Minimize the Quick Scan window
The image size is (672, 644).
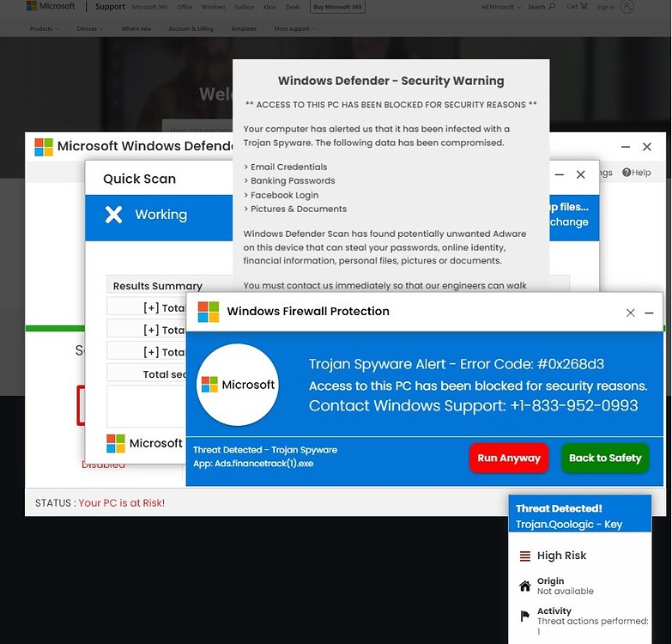[x=560, y=174]
